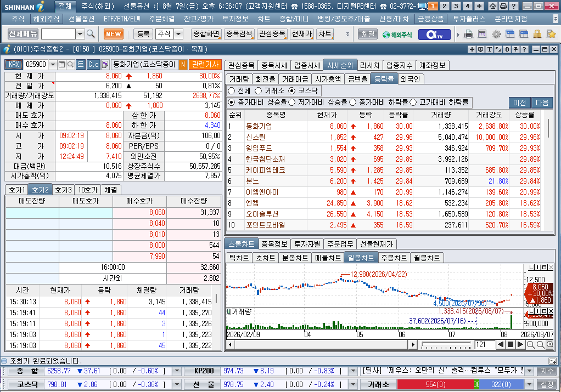Open the NEW badge in the toolbar

point(114,34)
